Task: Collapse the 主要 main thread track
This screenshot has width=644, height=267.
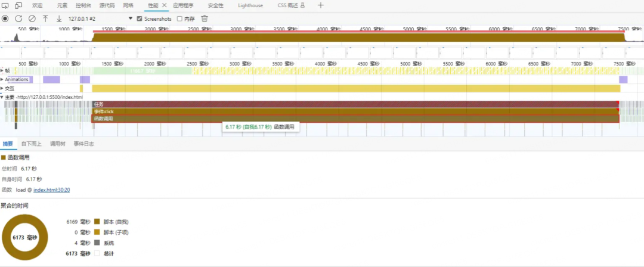Action: (2, 97)
